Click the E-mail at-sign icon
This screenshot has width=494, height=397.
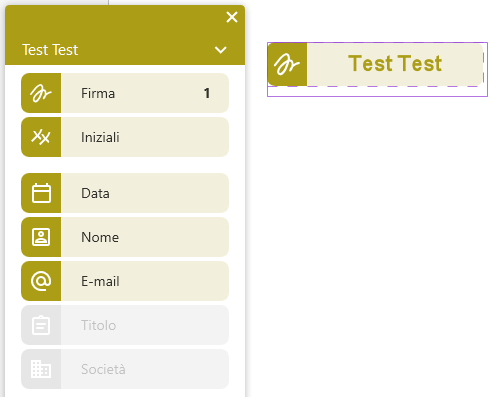[41, 281]
